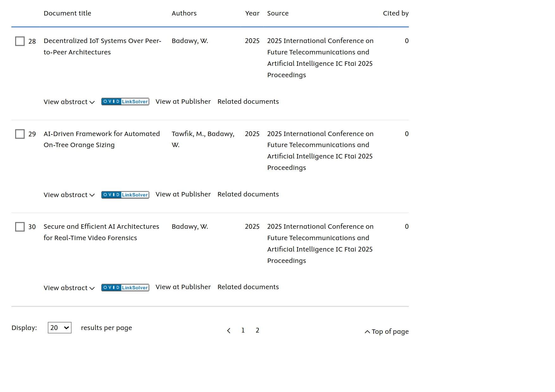Expand View abstract for Decentralized IoT Systems
The height and width of the screenshot is (392, 555).
(x=69, y=102)
